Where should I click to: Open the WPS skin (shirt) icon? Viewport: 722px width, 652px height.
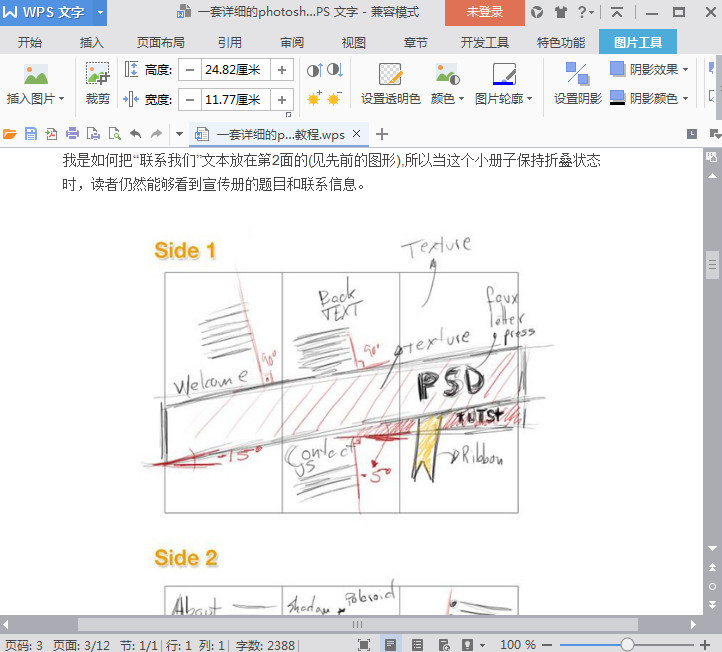point(560,12)
